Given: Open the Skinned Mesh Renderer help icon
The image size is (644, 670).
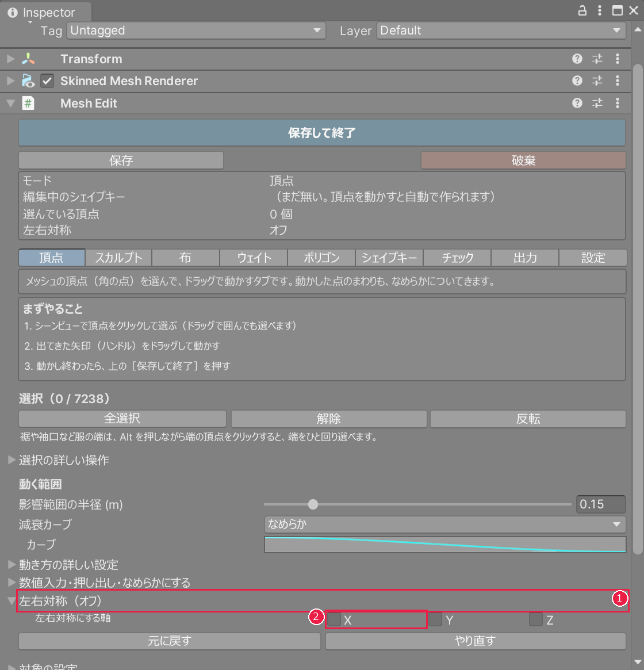Looking at the screenshot, I should coord(577,81).
